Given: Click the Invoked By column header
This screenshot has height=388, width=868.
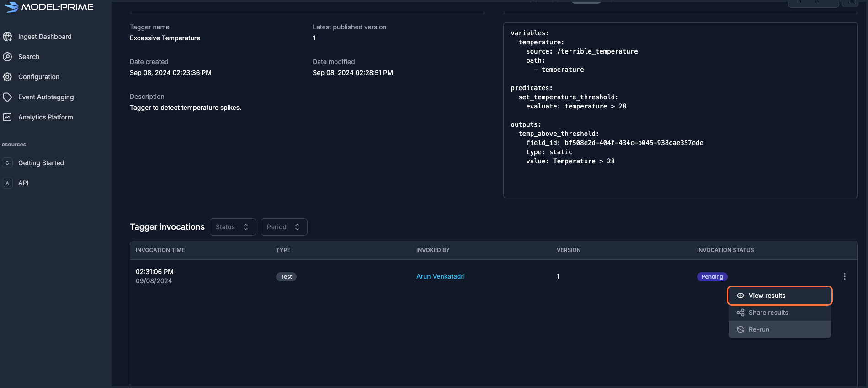Looking at the screenshot, I should tap(433, 250).
